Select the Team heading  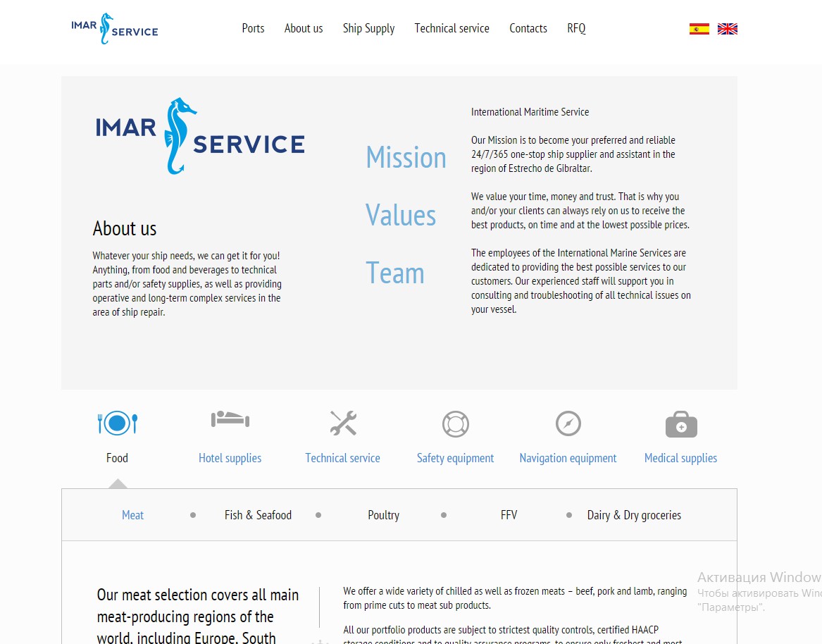(x=394, y=273)
